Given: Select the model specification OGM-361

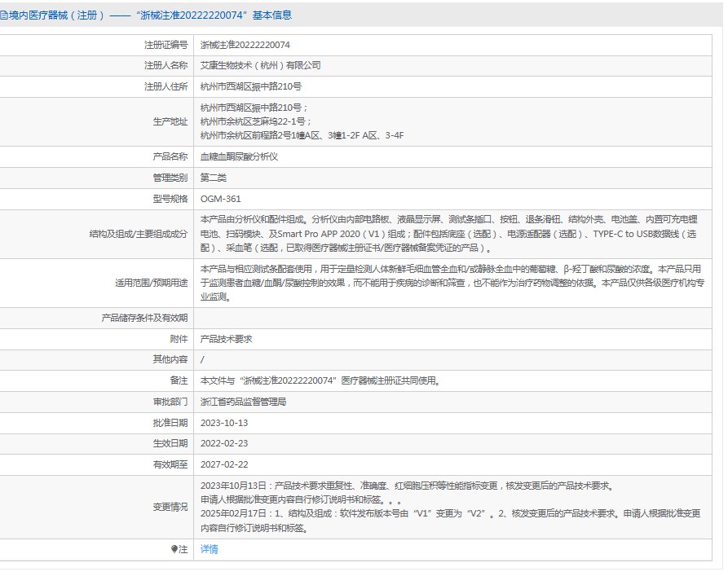Looking at the screenshot, I should pyautogui.click(x=221, y=199).
